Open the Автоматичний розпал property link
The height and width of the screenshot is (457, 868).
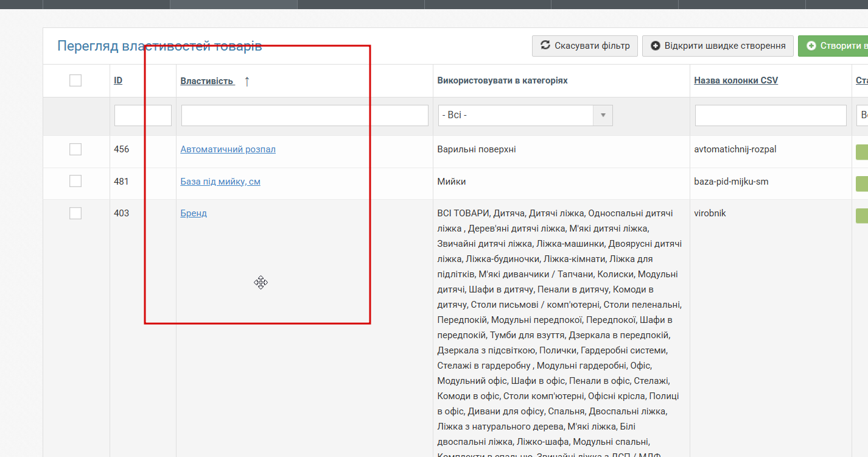[228, 149]
